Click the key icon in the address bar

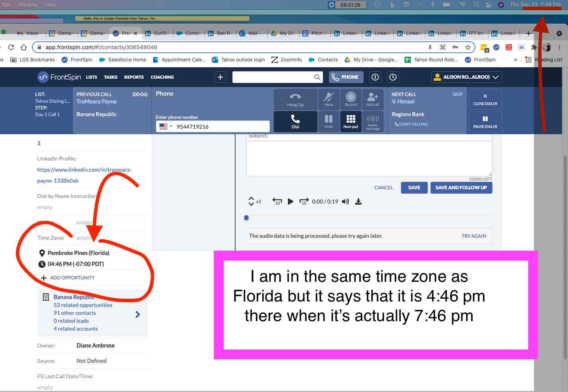[455, 47]
